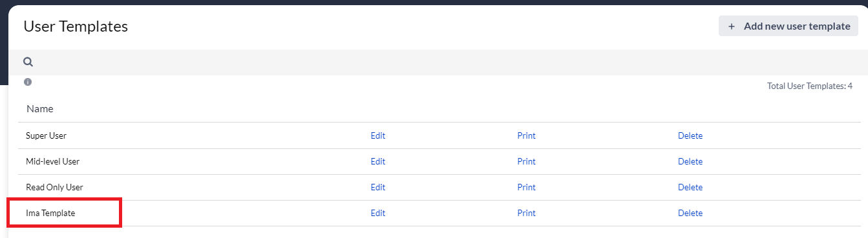Print the Read Only User template
868x238 pixels.
click(x=527, y=187)
